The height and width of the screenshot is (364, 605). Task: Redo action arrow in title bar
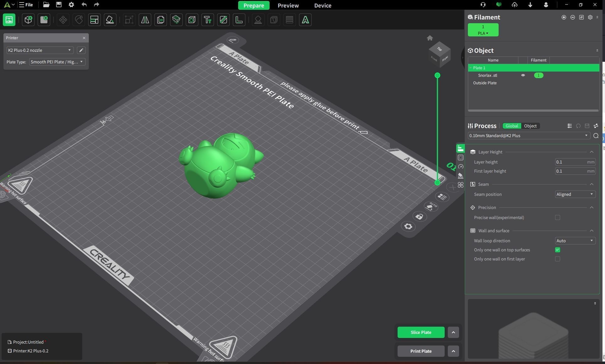tap(96, 5)
